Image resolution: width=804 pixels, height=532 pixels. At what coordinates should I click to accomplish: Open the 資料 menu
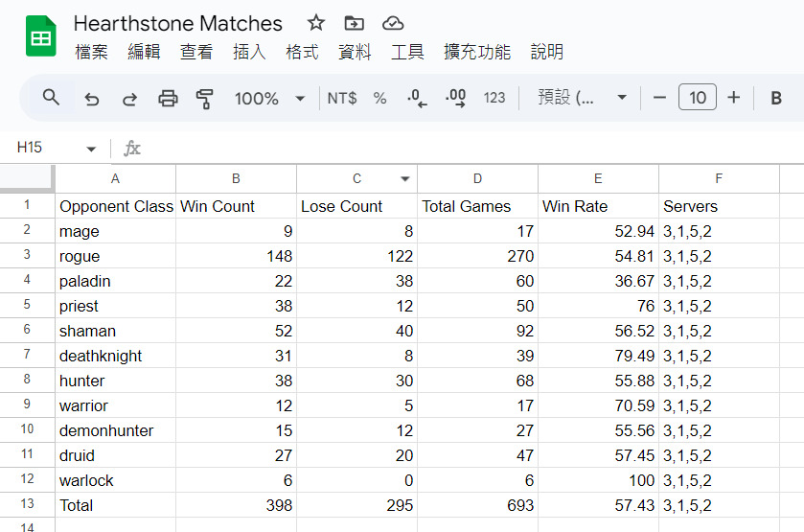pos(355,52)
